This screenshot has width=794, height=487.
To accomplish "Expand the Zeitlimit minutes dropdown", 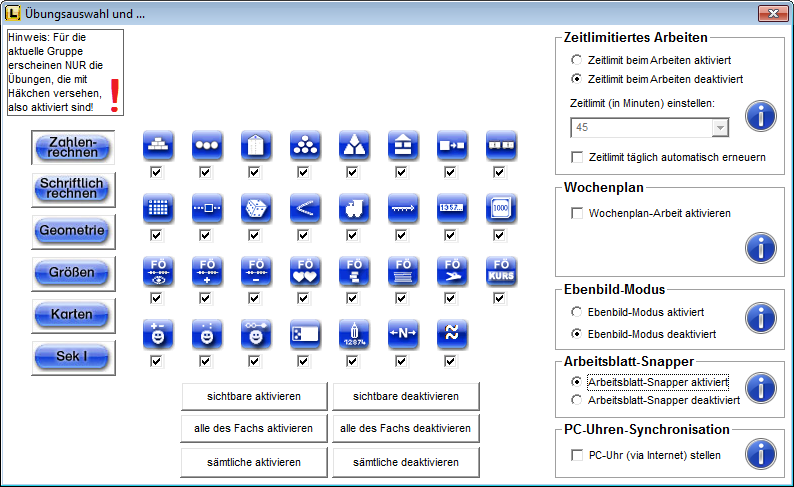I will [718, 127].
